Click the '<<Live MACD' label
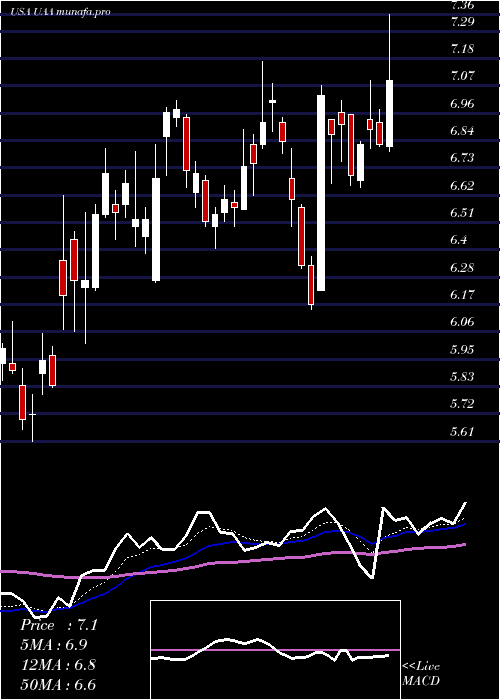The image size is (500, 700). point(421,673)
